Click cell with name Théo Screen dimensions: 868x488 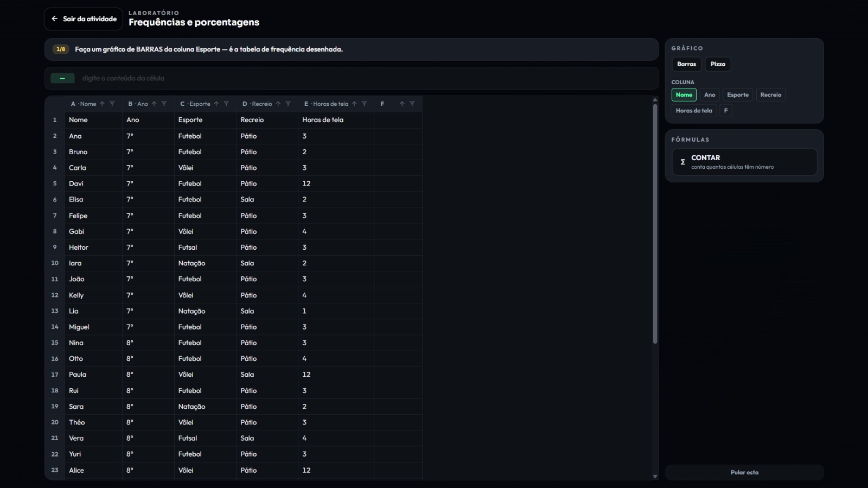pyautogui.click(x=93, y=422)
